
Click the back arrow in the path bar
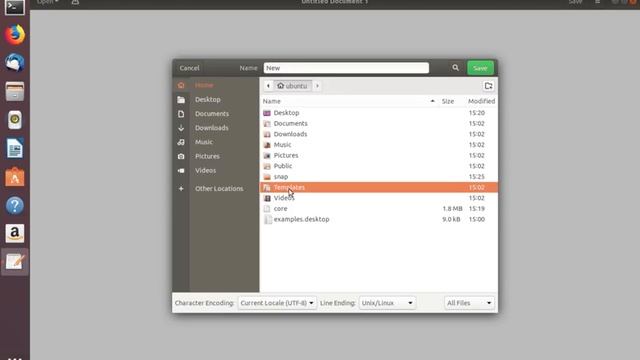click(268, 86)
